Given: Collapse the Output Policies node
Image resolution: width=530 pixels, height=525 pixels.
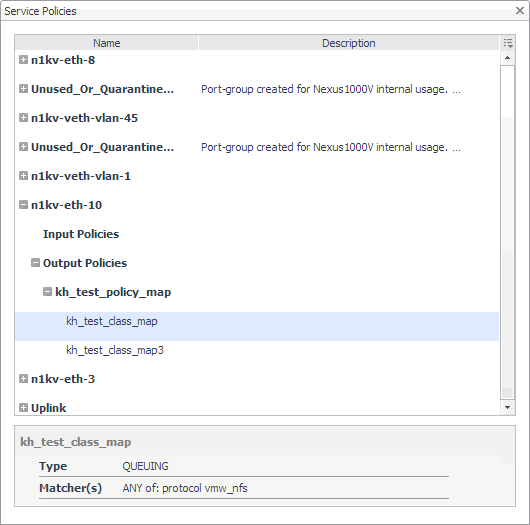Looking at the screenshot, I should [35, 263].
